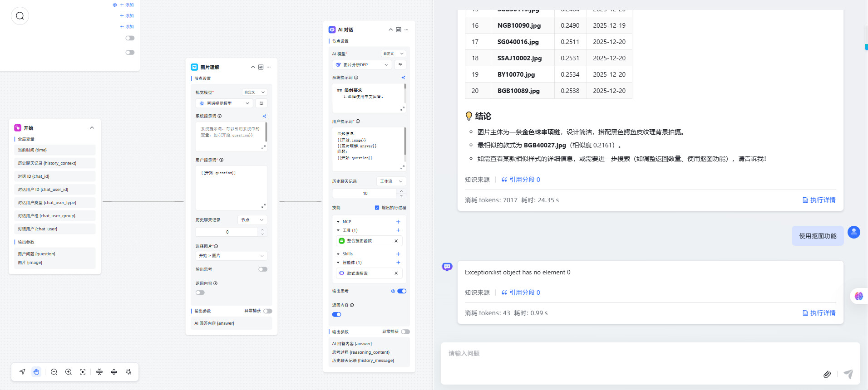The width and height of the screenshot is (868, 390).
Task: Click AI generate sparkle for AI 对话 系统提示词
Action: coord(403,78)
